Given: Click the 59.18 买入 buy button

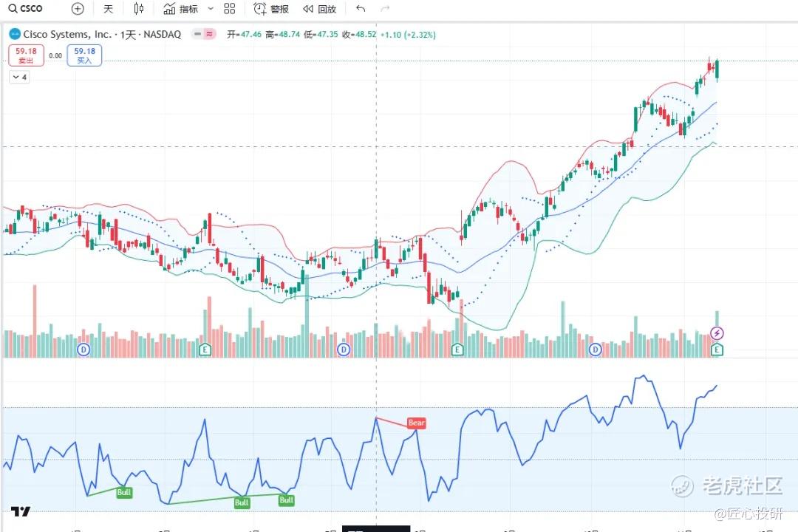Looking at the screenshot, I should 84,55.
